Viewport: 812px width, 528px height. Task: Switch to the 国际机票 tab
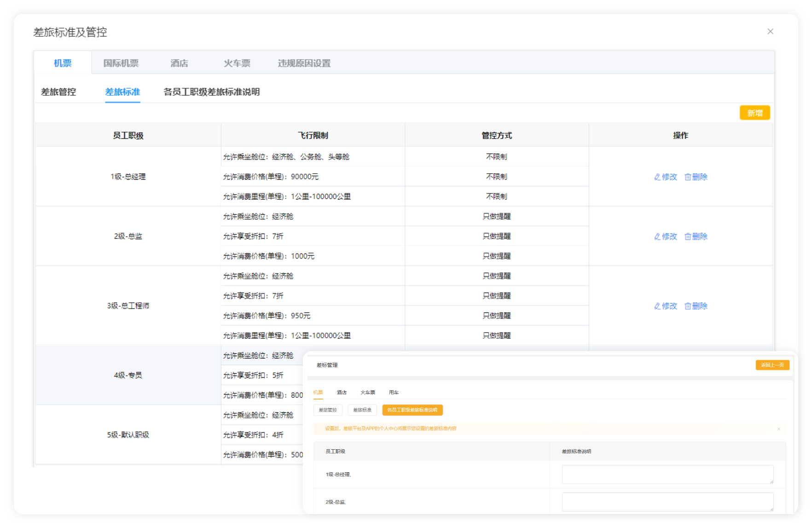point(121,63)
